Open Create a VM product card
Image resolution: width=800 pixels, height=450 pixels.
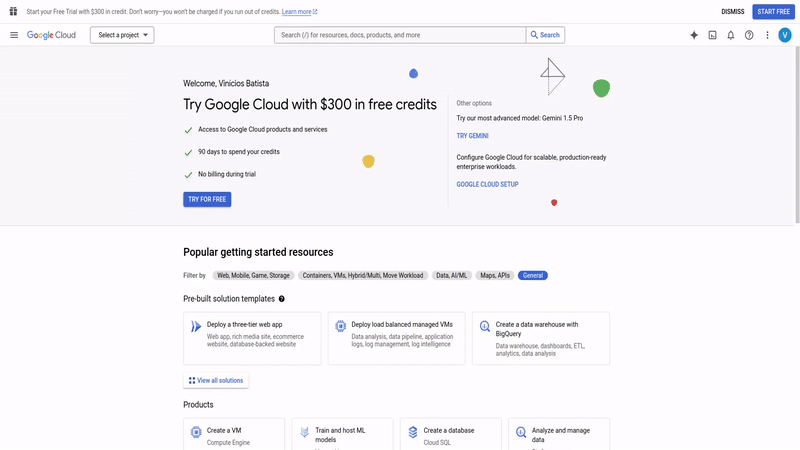(x=234, y=434)
